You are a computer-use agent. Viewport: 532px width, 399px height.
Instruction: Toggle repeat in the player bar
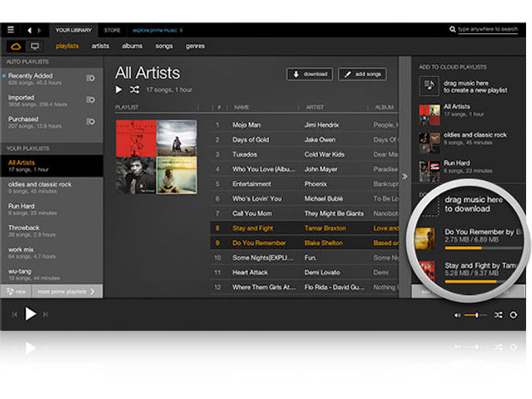click(x=513, y=315)
